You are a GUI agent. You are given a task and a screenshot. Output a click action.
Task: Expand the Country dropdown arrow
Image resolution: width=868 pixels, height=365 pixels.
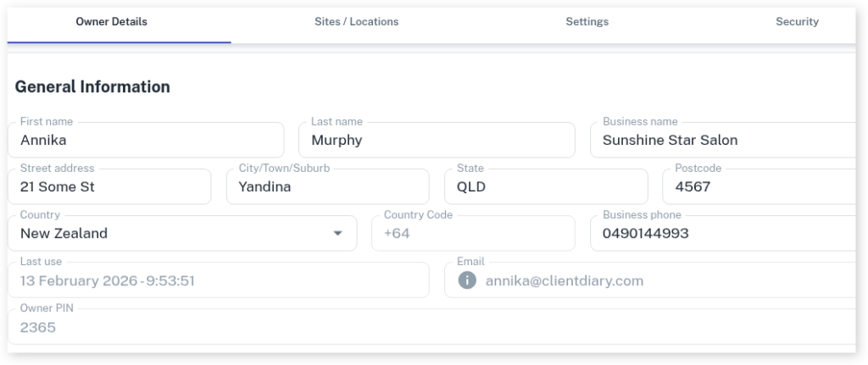pos(338,234)
